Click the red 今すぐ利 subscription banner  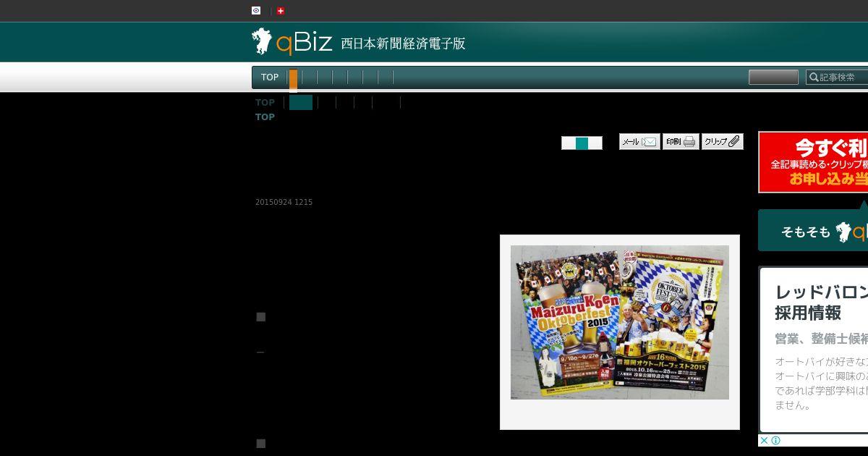point(813,162)
